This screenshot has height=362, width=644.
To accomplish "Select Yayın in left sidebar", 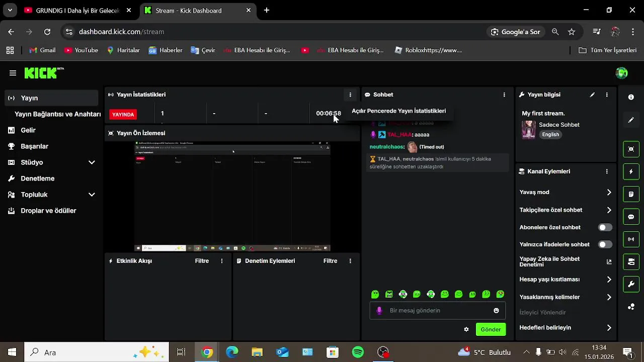I will 51,98.
